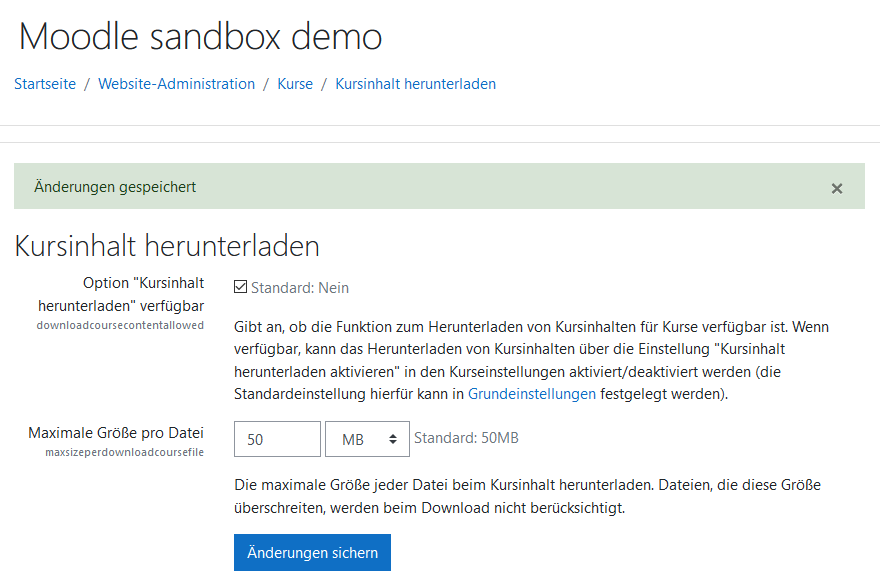Select the Kurse breadcrumb item
The height and width of the screenshot is (580, 880).
tap(295, 84)
